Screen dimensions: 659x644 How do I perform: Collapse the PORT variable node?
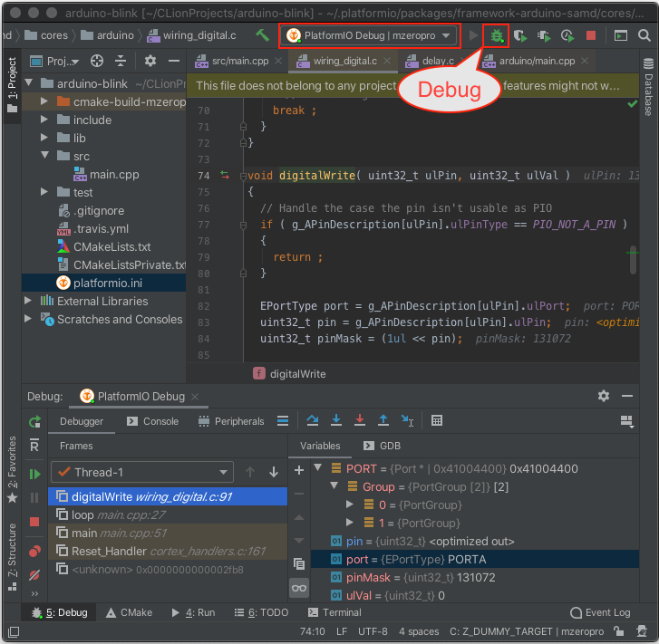[x=318, y=467]
